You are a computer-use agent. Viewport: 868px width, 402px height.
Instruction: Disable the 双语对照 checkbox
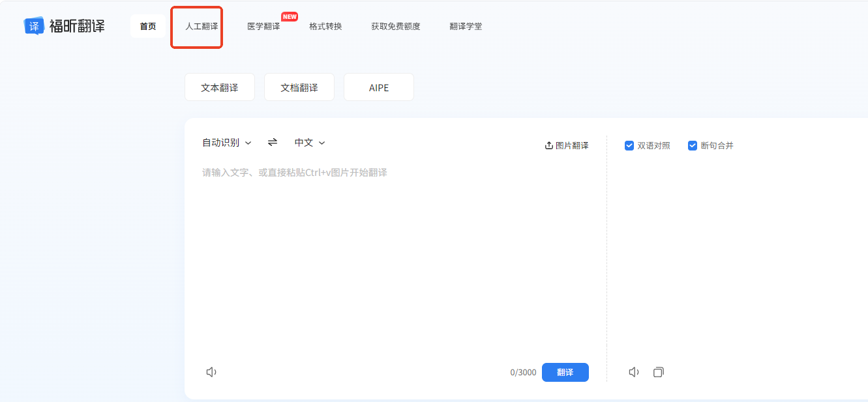click(629, 145)
